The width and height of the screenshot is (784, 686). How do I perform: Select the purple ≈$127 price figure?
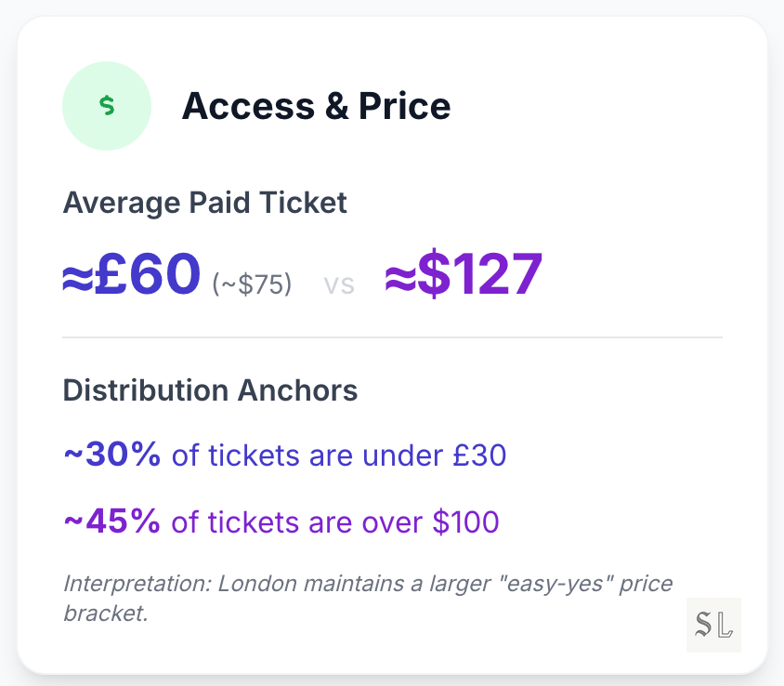tap(464, 274)
